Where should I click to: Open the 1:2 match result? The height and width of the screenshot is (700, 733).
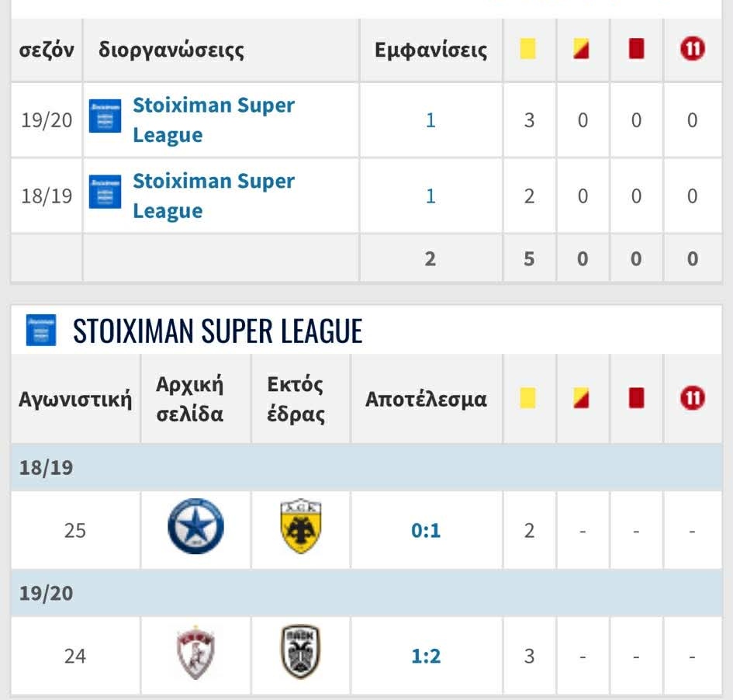tap(426, 656)
